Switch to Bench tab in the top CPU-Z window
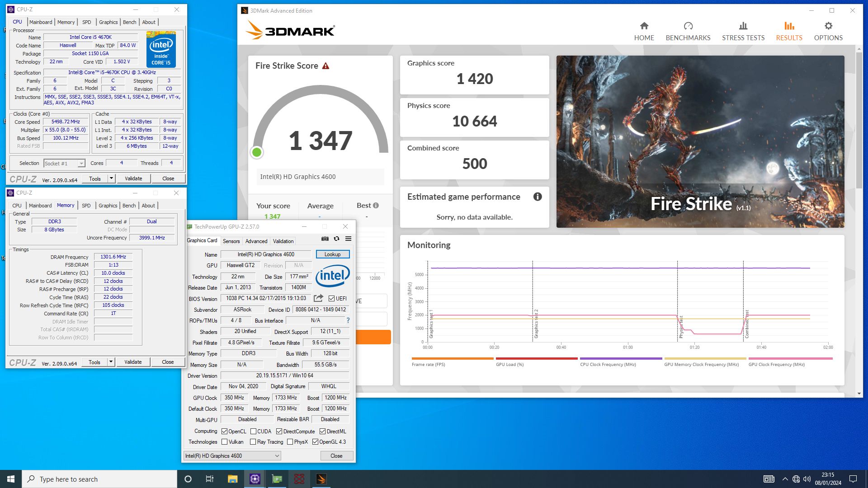 pos(130,22)
